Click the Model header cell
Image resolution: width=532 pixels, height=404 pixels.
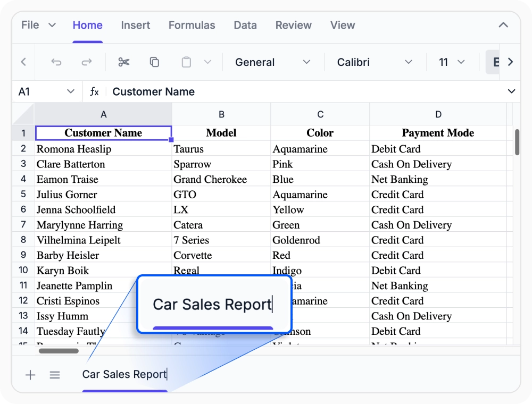click(221, 133)
